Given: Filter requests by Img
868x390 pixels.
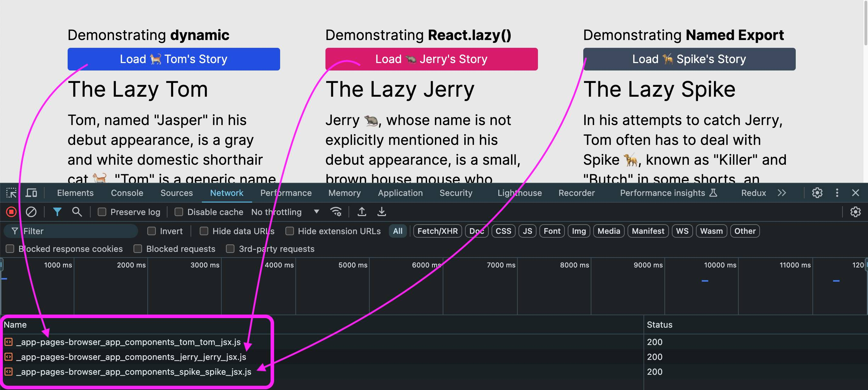Looking at the screenshot, I should (579, 231).
